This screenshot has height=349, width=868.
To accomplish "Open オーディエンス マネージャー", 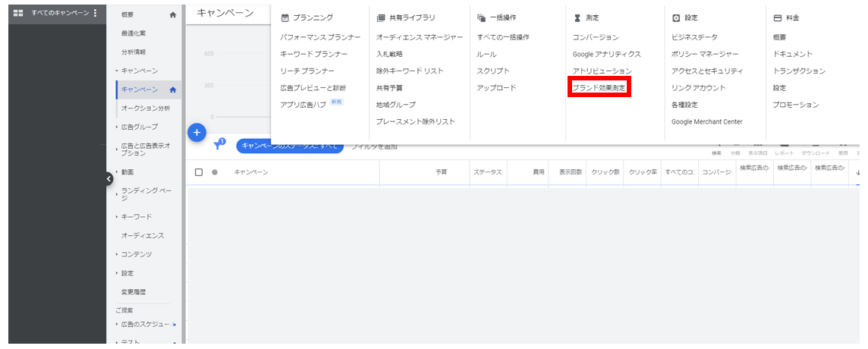I will click(x=420, y=37).
